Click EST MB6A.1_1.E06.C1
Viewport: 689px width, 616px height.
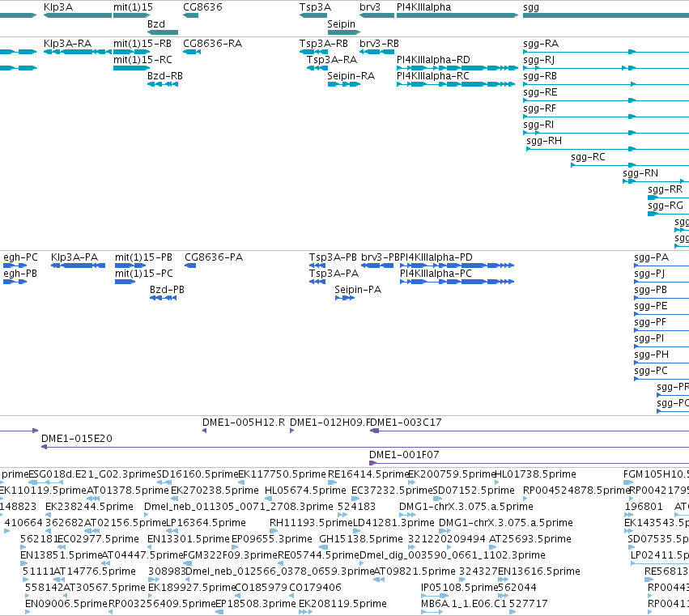pyautogui.click(x=464, y=604)
